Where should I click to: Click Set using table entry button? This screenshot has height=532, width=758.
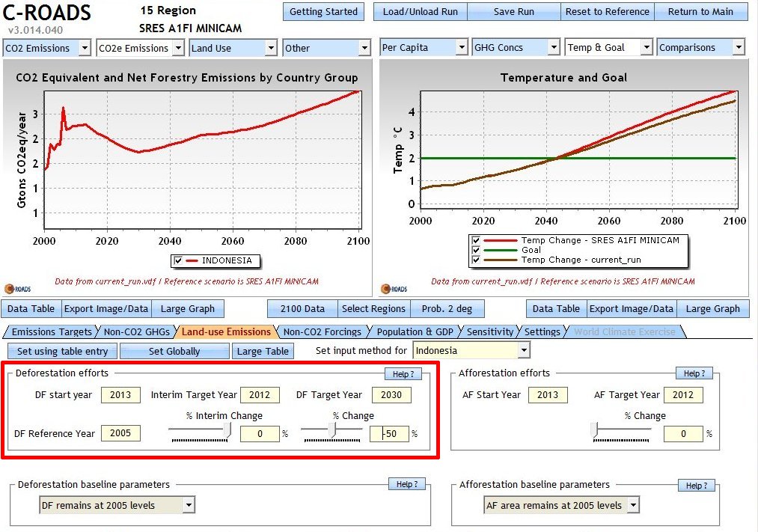62,351
